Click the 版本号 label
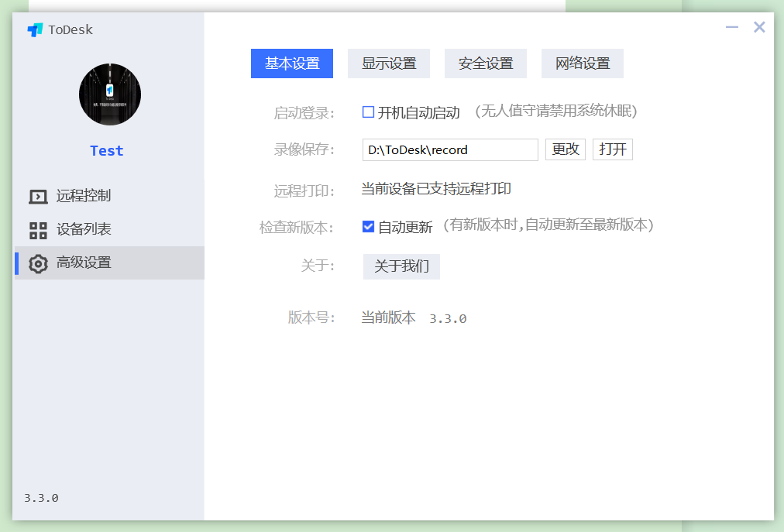This screenshot has width=784, height=532. pyautogui.click(x=311, y=317)
